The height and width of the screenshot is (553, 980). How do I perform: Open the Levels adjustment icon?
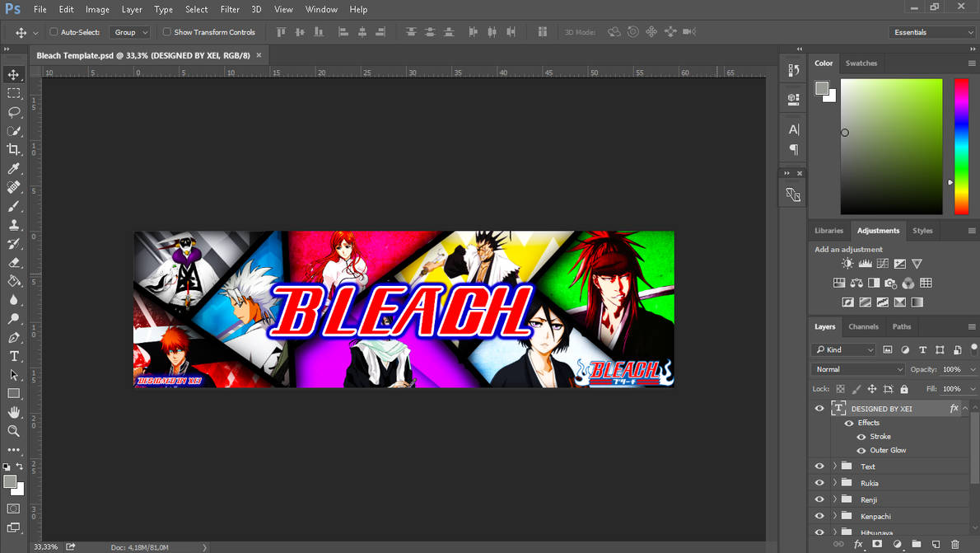click(x=865, y=262)
